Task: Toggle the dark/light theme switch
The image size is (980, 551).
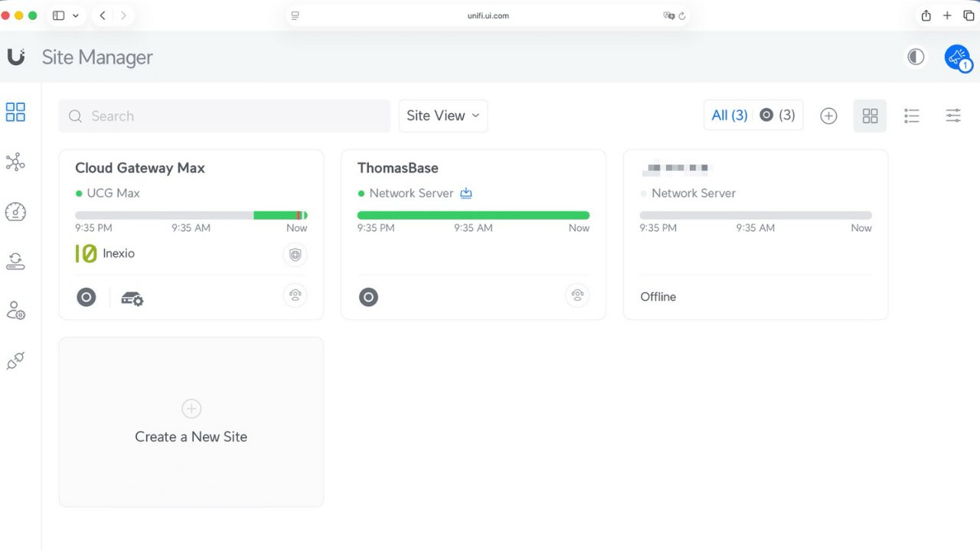Action: [x=916, y=57]
